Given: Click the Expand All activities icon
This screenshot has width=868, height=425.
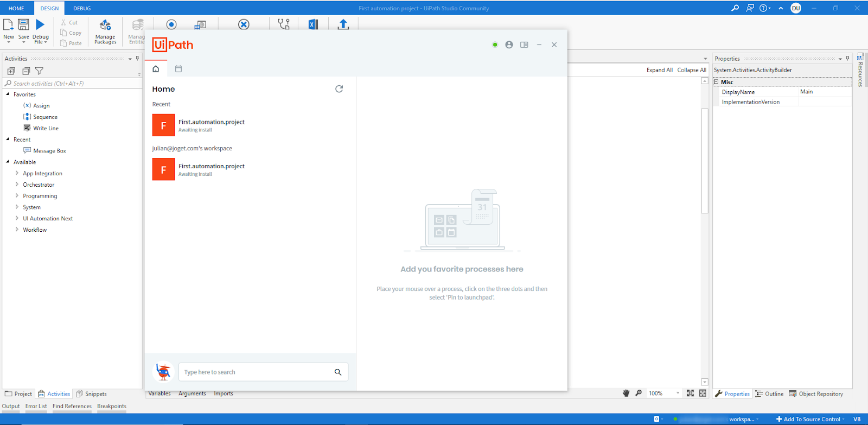Looking at the screenshot, I should click(11, 71).
